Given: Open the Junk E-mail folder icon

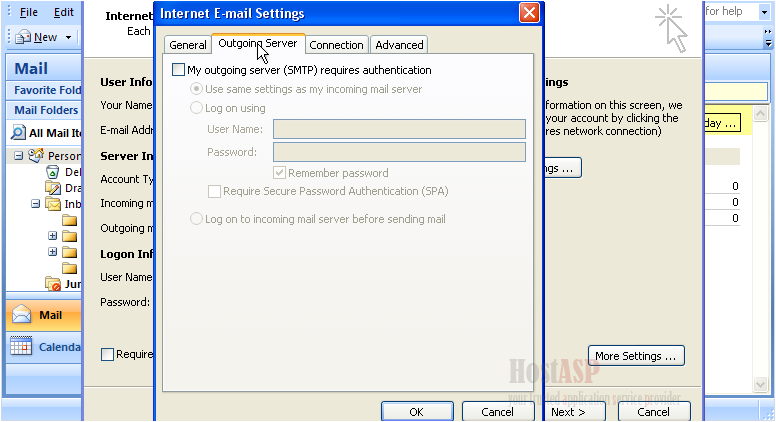Looking at the screenshot, I should 53,284.
